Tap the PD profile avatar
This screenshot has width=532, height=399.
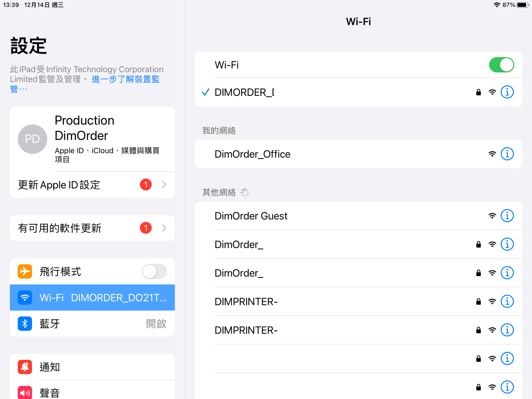pyautogui.click(x=32, y=139)
